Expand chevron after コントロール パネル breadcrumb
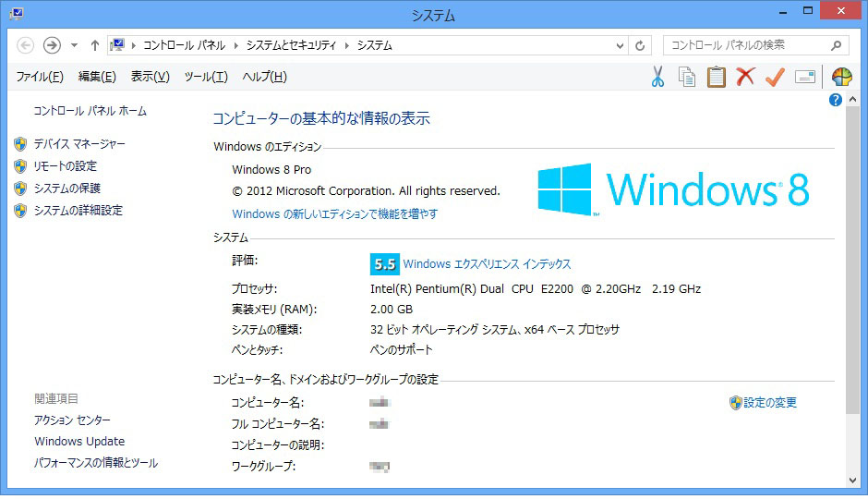This screenshot has height=499, width=868. click(x=235, y=45)
